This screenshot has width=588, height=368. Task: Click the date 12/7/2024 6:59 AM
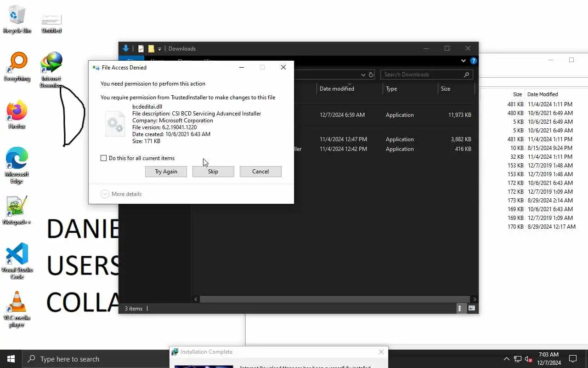(342, 115)
